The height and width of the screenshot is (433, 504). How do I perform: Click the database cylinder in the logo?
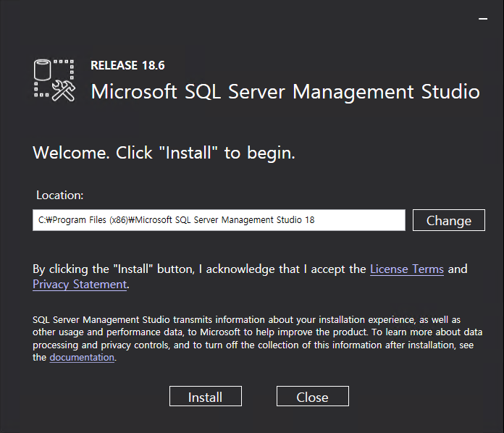tap(43, 70)
